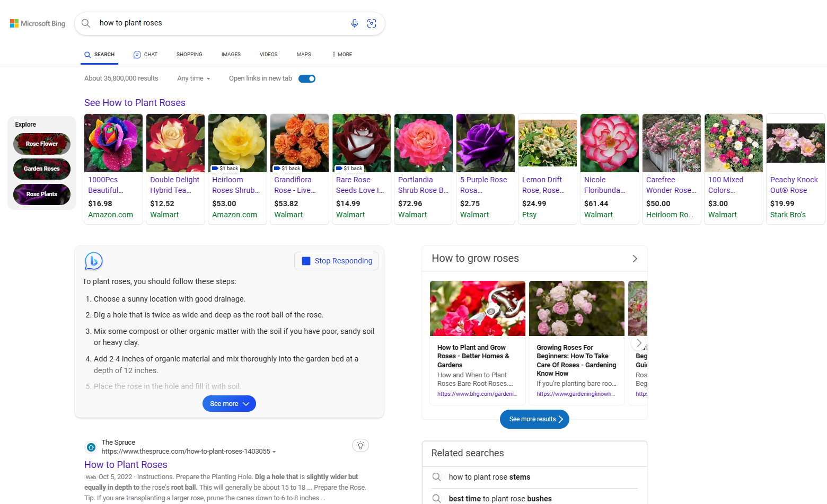Open the More menu
Screen dimensions: 827x504
click(342, 55)
